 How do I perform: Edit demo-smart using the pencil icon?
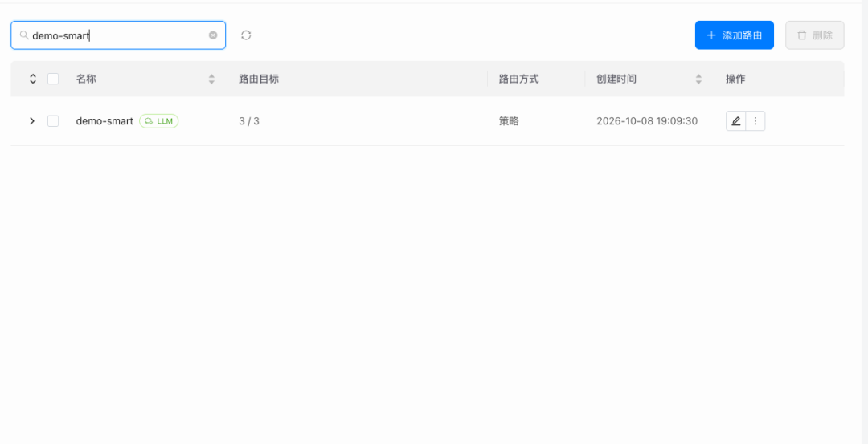tap(735, 121)
